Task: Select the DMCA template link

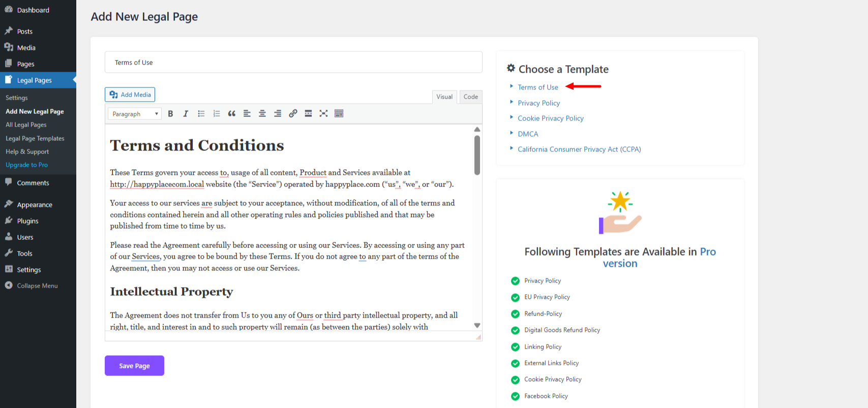Action: point(528,134)
